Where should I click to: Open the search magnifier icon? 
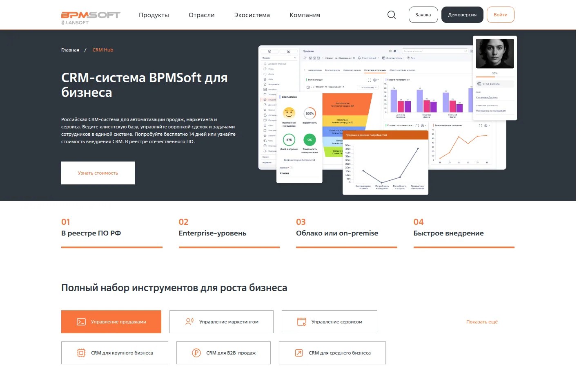(392, 15)
